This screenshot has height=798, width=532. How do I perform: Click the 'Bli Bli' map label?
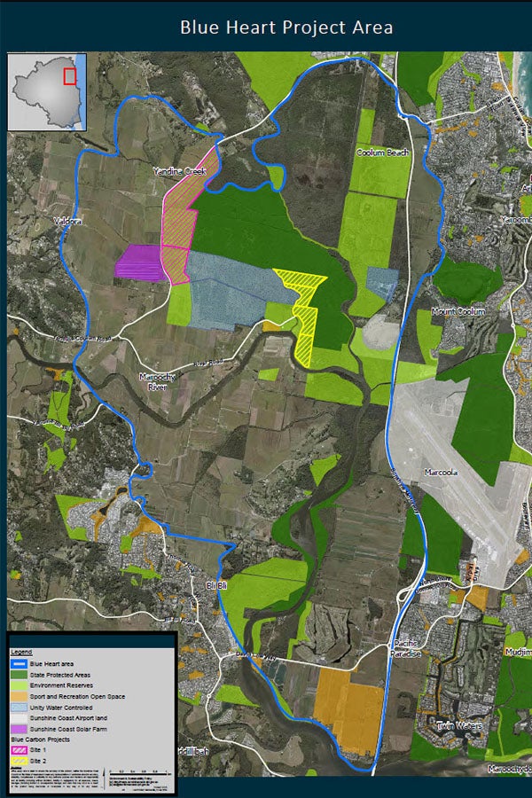[216, 586]
